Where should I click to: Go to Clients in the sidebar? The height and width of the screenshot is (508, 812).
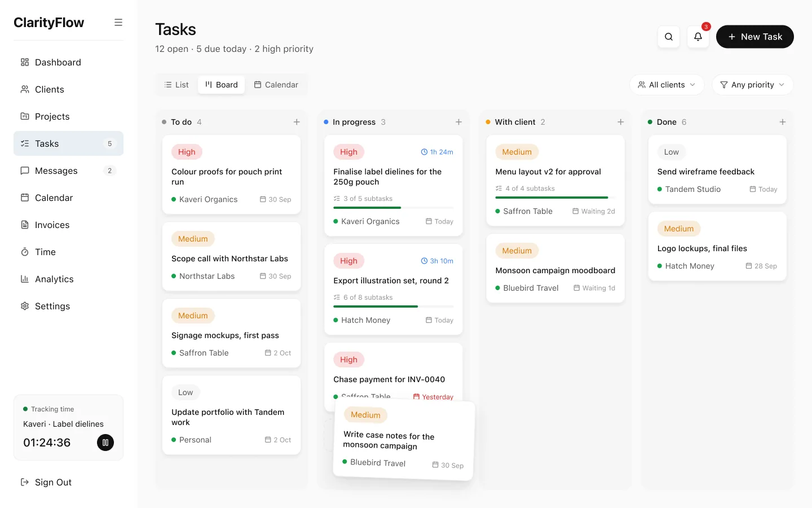[x=68, y=89]
